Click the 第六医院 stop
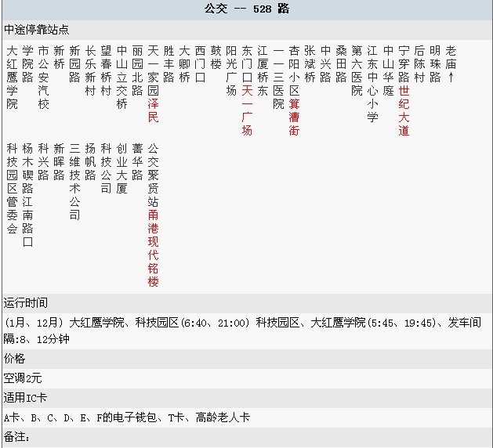Image resolution: width=493 pixels, height=448 pixels. [x=357, y=70]
